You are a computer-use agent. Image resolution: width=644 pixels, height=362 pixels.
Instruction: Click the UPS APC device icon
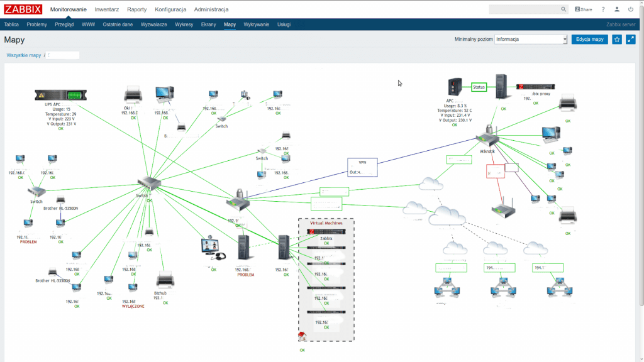pyautogui.click(x=61, y=96)
